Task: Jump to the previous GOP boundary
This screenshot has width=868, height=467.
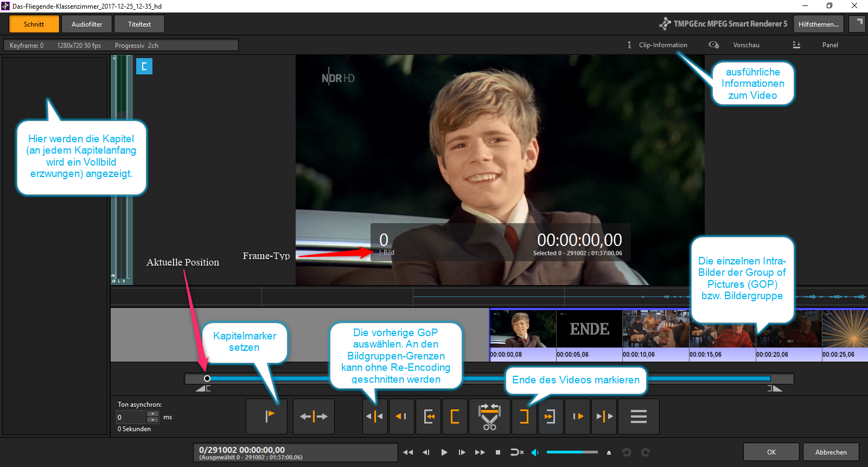Action: (x=375, y=416)
